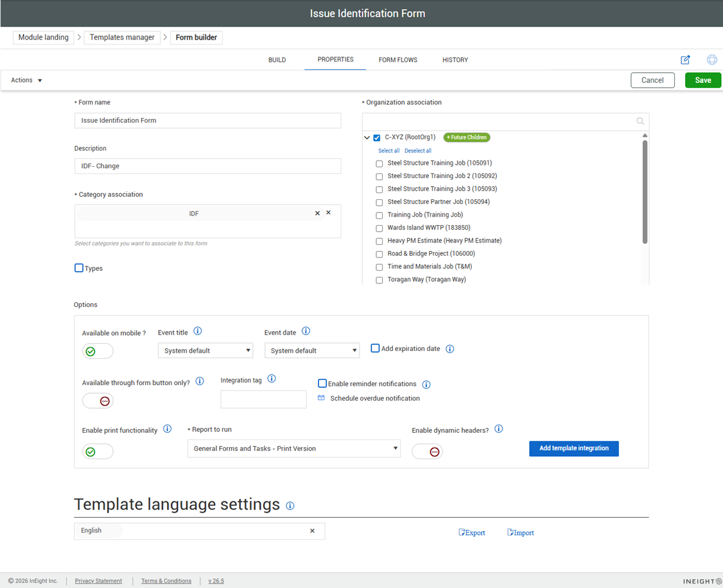Open the Privacy Statement link
The image size is (723, 588).
pyautogui.click(x=98, y=581)
